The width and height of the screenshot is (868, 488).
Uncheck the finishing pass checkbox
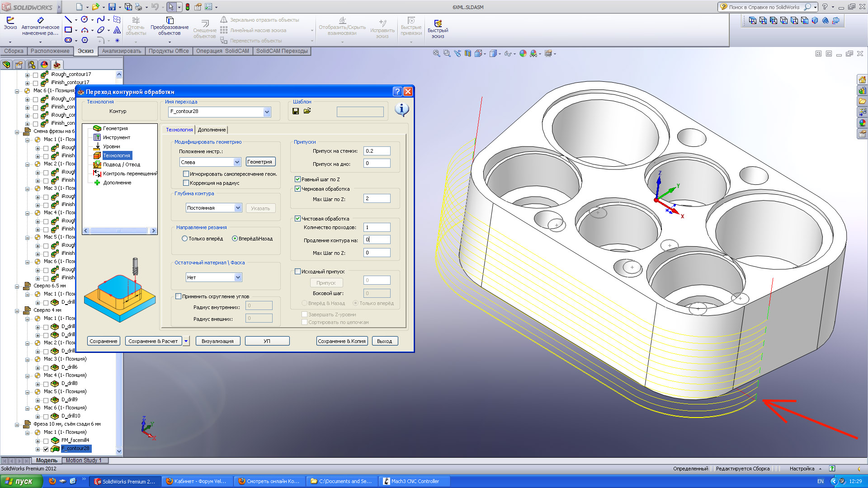298,219
